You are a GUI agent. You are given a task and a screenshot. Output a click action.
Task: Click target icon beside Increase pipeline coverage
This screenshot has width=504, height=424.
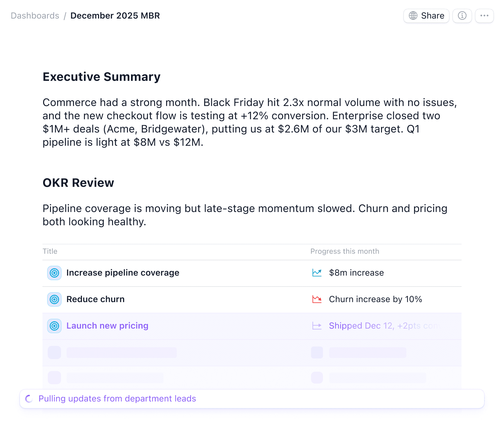[54, 273]
